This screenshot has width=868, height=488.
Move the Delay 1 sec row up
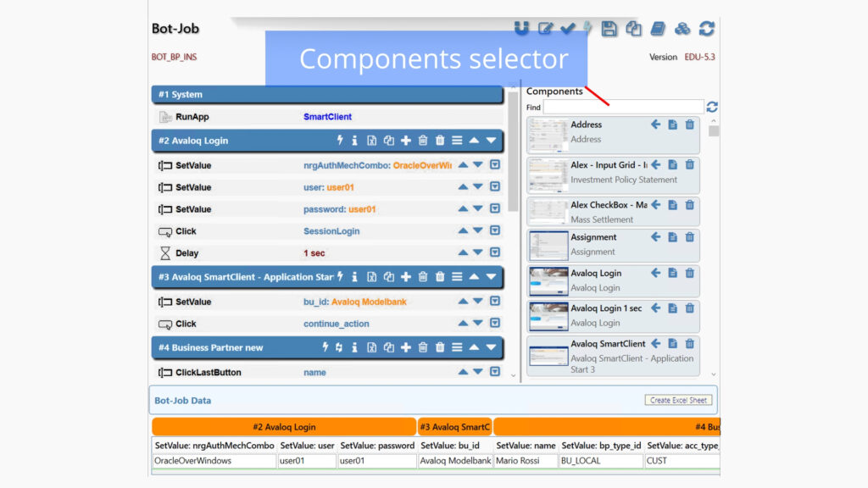[x=463, y=252]
